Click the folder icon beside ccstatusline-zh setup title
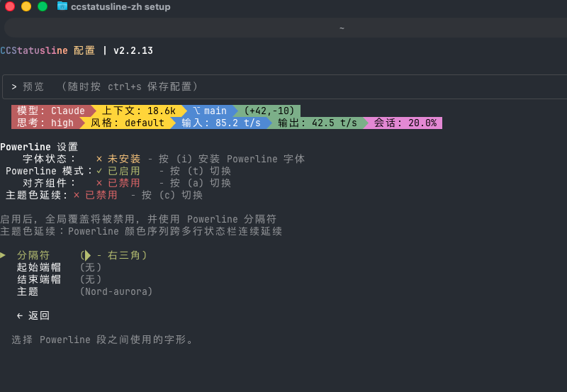 62,6
